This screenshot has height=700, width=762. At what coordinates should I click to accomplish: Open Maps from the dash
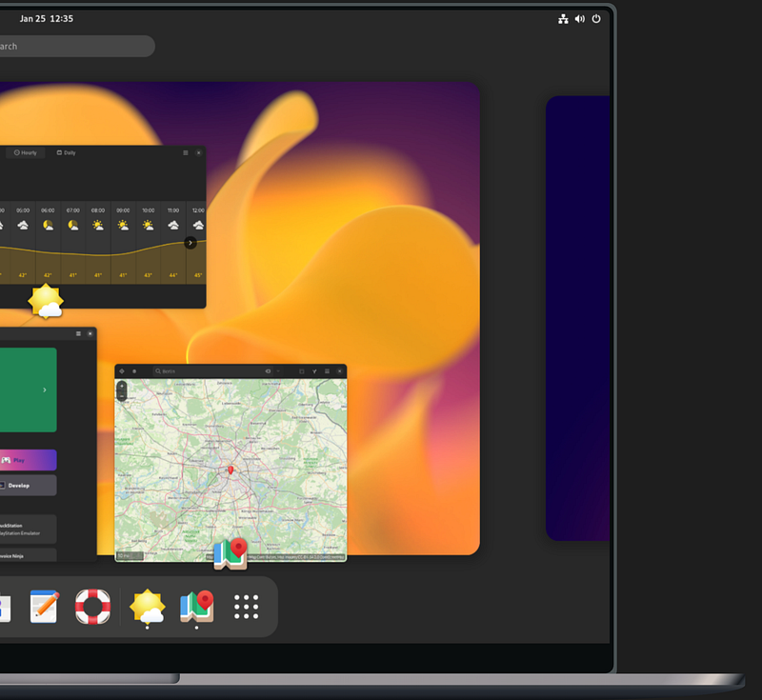coord(197,607)
